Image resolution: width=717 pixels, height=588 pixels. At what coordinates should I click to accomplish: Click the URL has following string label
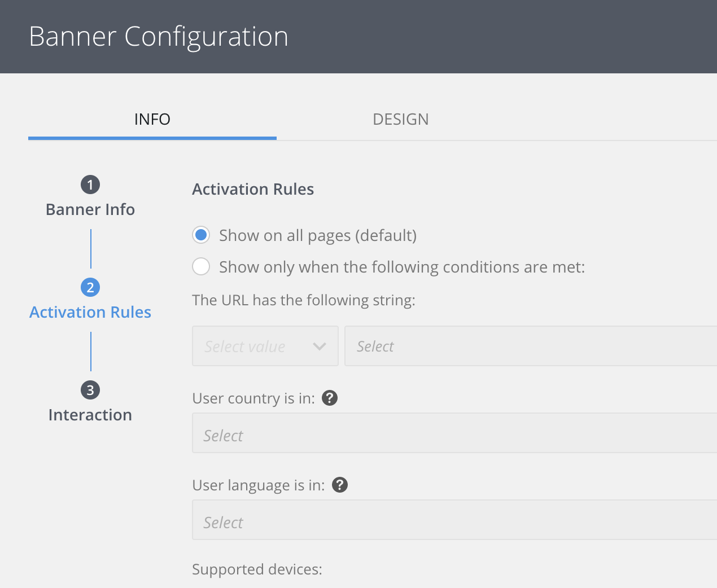[x=304, y=300]
